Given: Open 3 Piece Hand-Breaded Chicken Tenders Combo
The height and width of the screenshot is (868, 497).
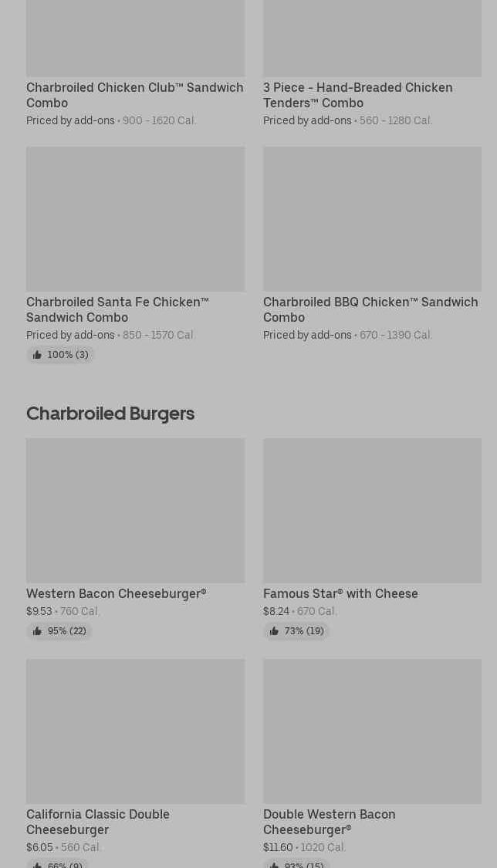Looking at the screenshot, I should (358, 95).
